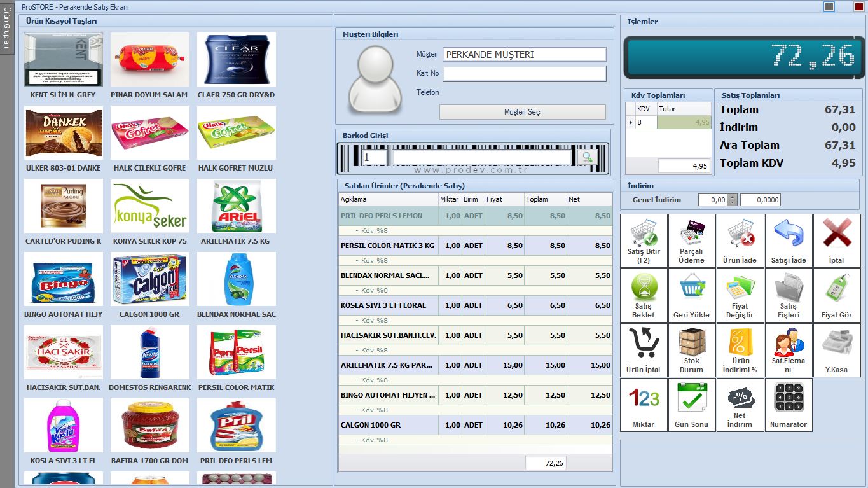Select KOSLA SIVI 3 LT FLORAL row
The height and width of the screenshot is (488, 868).
[476, 305]
